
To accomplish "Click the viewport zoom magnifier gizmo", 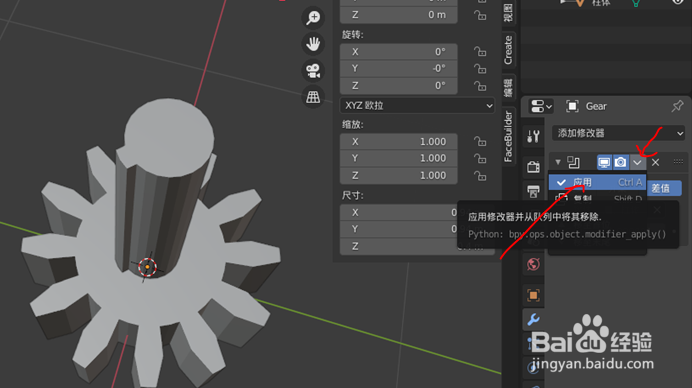I will [x=313, y=18].
